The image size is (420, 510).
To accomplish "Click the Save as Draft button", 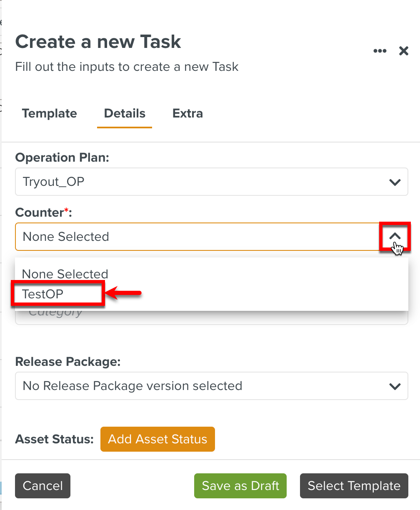I will point(240,486).
